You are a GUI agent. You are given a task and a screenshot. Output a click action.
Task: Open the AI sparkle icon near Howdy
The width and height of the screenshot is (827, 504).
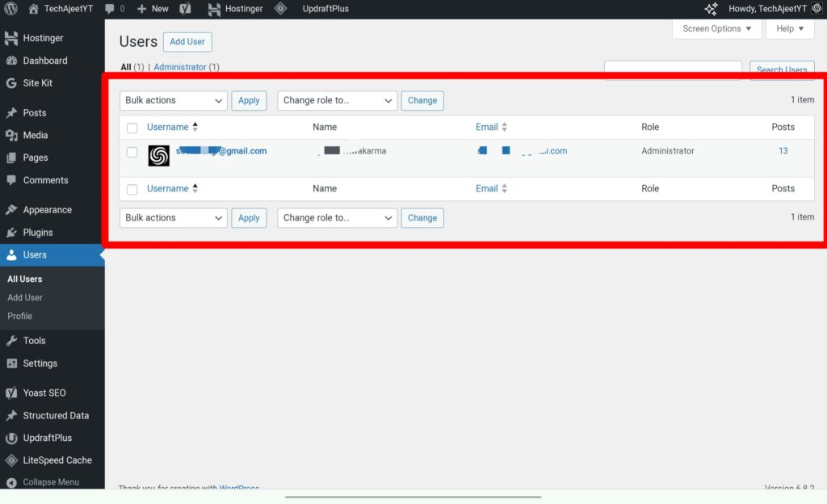(711, 9)
